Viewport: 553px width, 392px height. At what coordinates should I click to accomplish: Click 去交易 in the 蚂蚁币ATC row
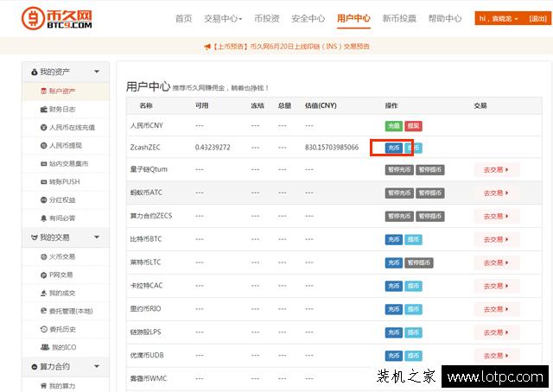coord(496,193)
